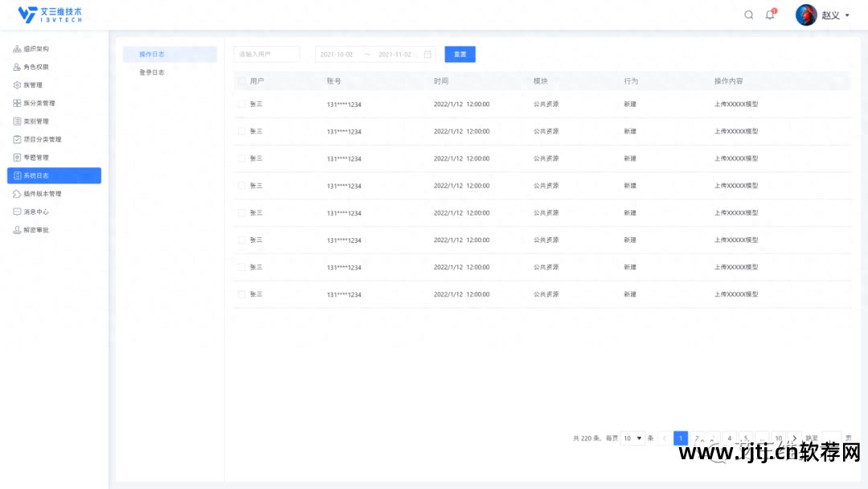Check the fifth 张三 row checkbox

(242, 212)
